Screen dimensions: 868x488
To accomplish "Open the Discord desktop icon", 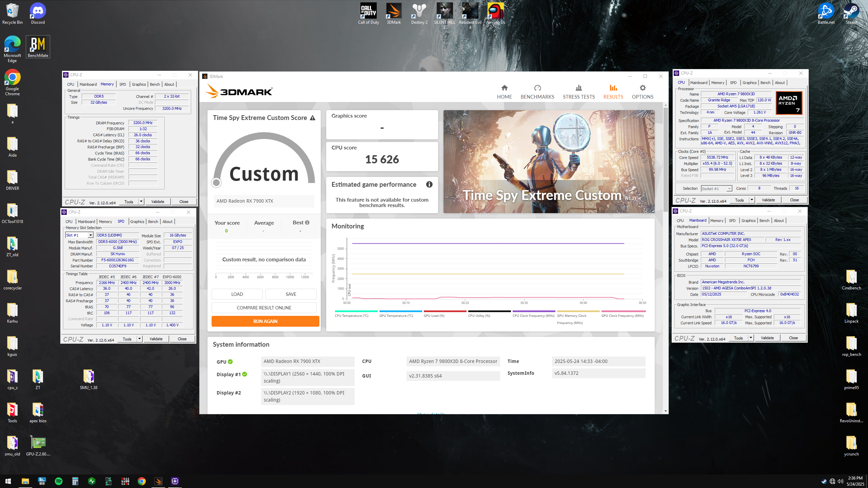I will pyautogui.click(x=38, y=14).
